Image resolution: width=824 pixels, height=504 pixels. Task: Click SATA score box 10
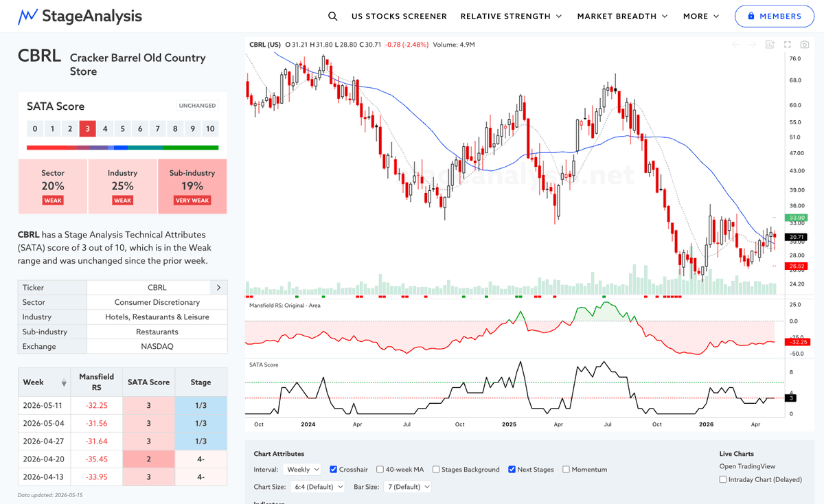point(210,128)
